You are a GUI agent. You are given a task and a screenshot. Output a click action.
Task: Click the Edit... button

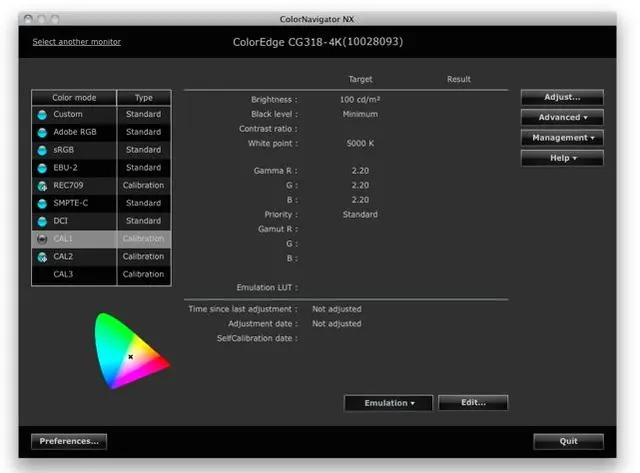pos(473,402)
